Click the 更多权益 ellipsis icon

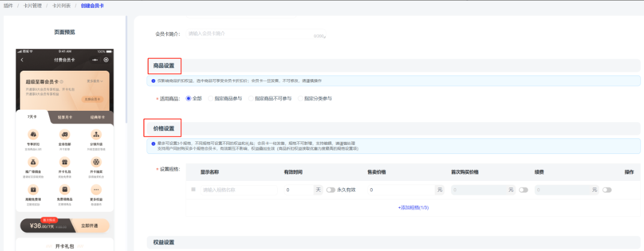[x=95, y=189]
